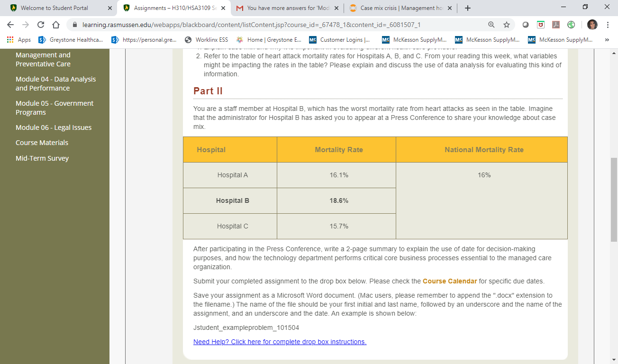Open the Course Calendar link
Image resolution: width=618 pixels, height=364 pixels.
(449, 281)
